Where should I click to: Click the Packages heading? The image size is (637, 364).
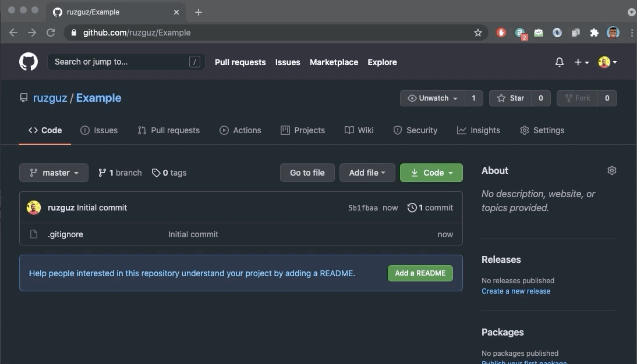coord(502,332)
